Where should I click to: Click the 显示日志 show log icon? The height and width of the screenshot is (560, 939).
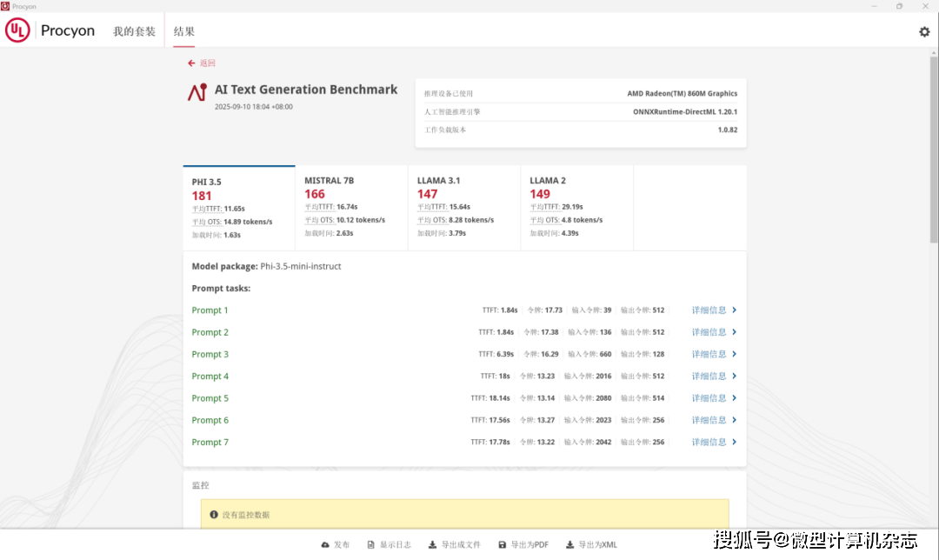click(x=371, y=545)
